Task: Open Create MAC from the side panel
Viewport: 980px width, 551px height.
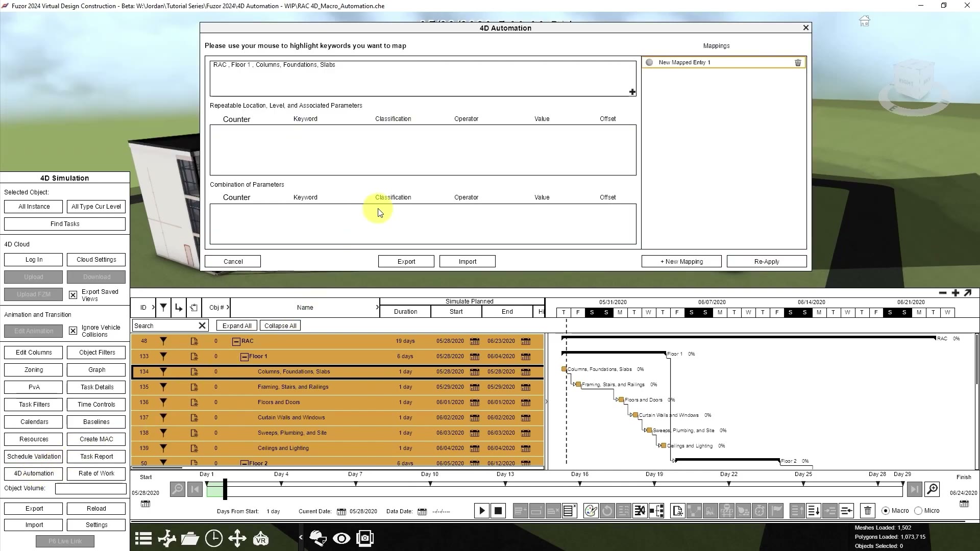Action: 96,439
